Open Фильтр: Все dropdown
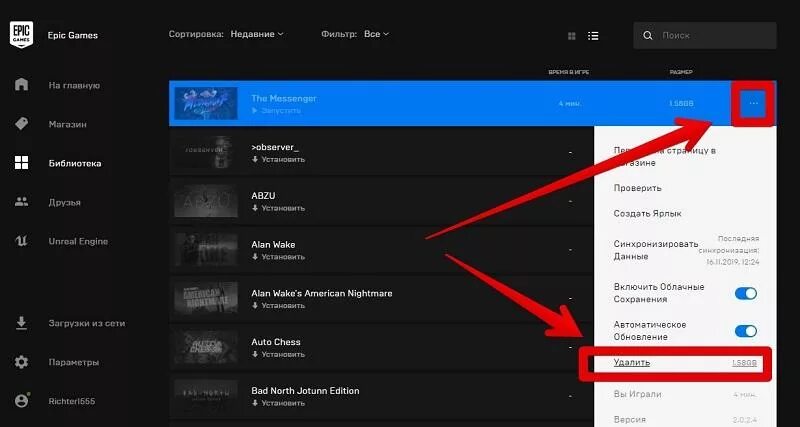This screenshot has width=800, height=427. 376,34
